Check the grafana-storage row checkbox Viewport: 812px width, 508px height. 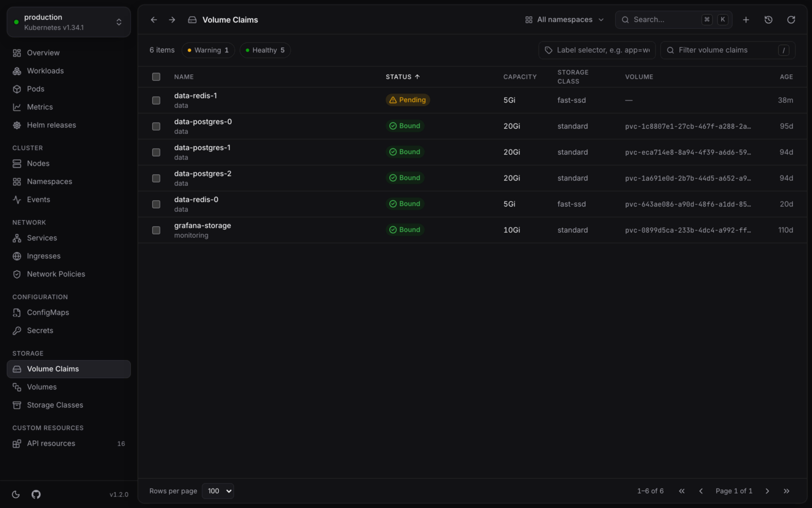tap(156, 230)
